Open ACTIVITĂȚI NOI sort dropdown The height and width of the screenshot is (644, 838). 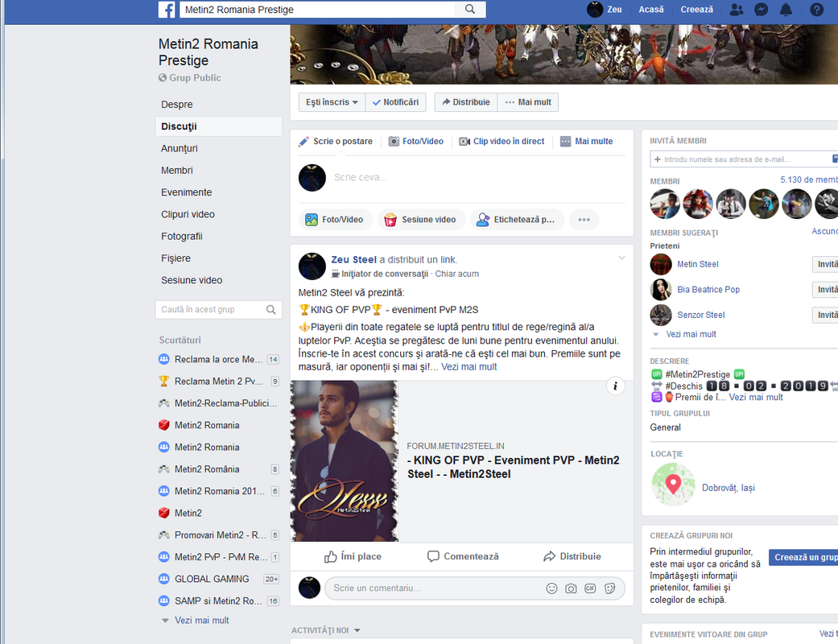pyautogui.click(x=325, y=630)
